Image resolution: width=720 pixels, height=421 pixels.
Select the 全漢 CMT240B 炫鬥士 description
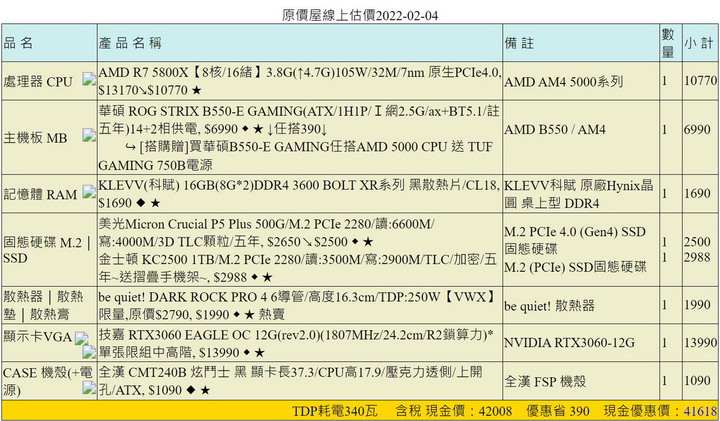(291, 381)
